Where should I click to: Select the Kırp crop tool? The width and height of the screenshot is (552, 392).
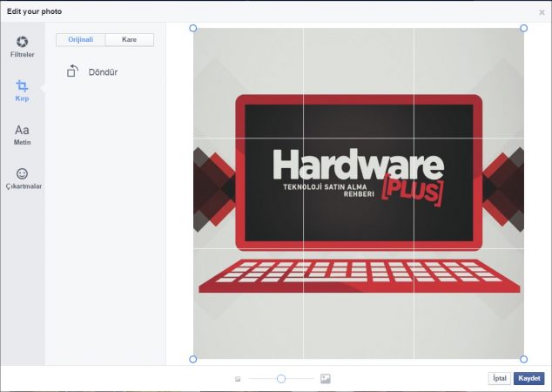point(22,91)
